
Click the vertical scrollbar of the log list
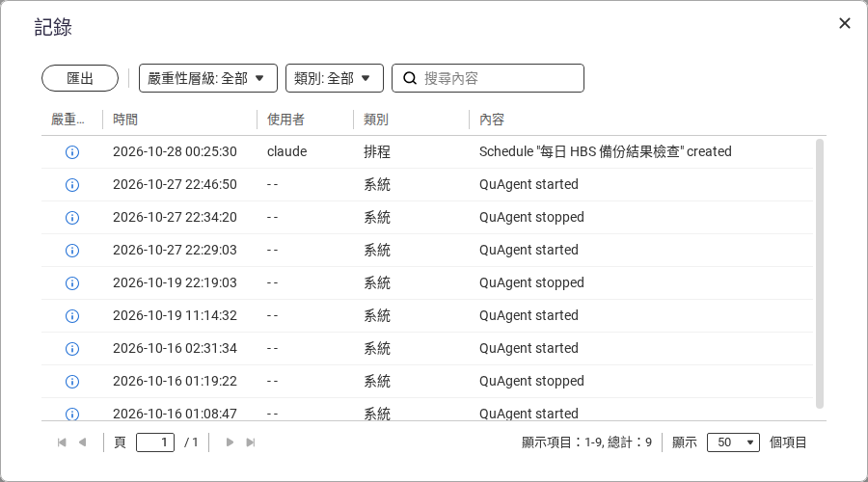(820, 274)
